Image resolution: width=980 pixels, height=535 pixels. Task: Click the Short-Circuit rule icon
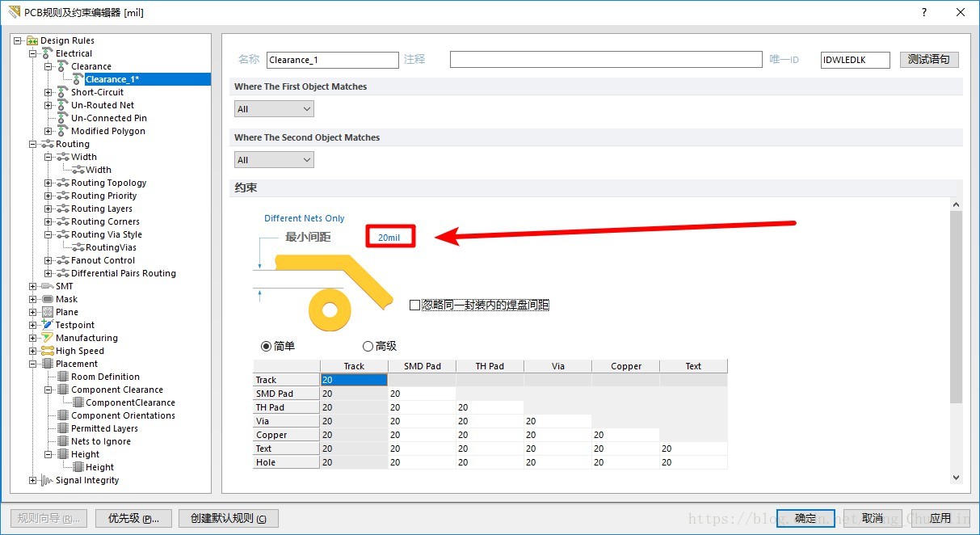63,92
